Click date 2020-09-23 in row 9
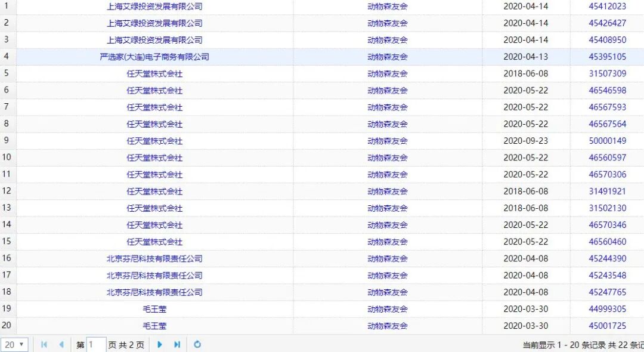644x352 pixels. click(x=526, y=141)
